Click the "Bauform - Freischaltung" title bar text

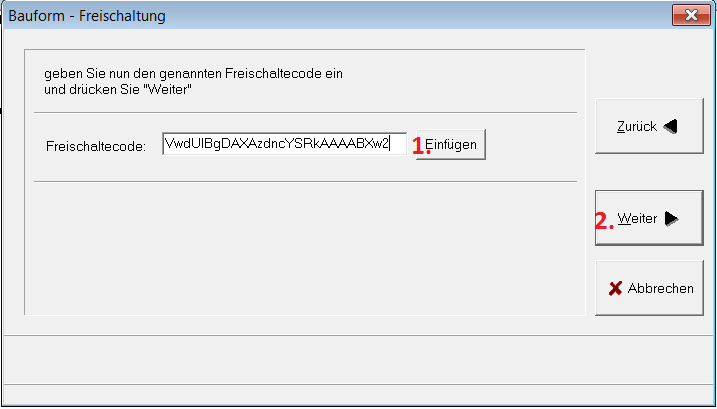click(x=87, y=16)
